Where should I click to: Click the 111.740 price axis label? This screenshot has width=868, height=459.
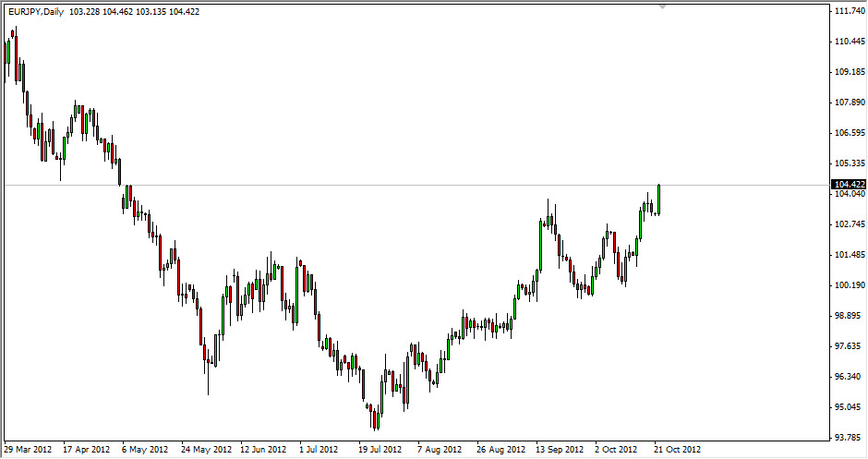point(848,11)
